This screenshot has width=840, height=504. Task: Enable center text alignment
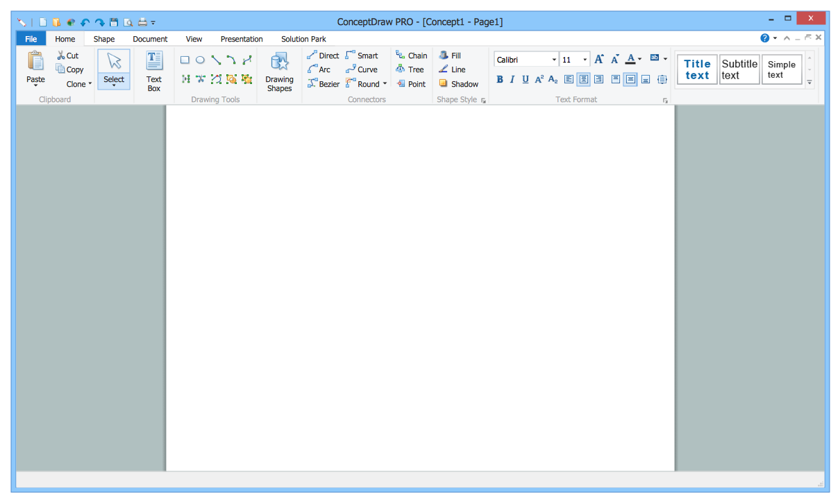point(584,79)
